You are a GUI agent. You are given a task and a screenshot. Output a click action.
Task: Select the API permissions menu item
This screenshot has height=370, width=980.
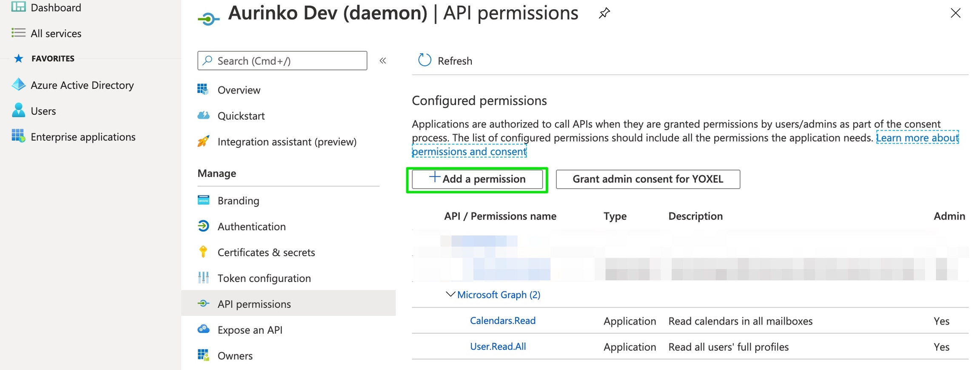(x=288, y=303)
